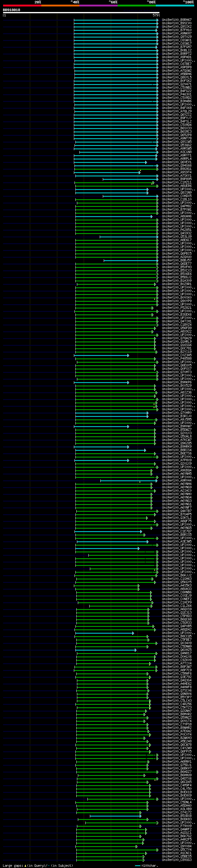Click the cyan alignment bar for UniRef100_Q6VEV1
The width and height of the screenshot is (197, 868).
click(111, 162)
